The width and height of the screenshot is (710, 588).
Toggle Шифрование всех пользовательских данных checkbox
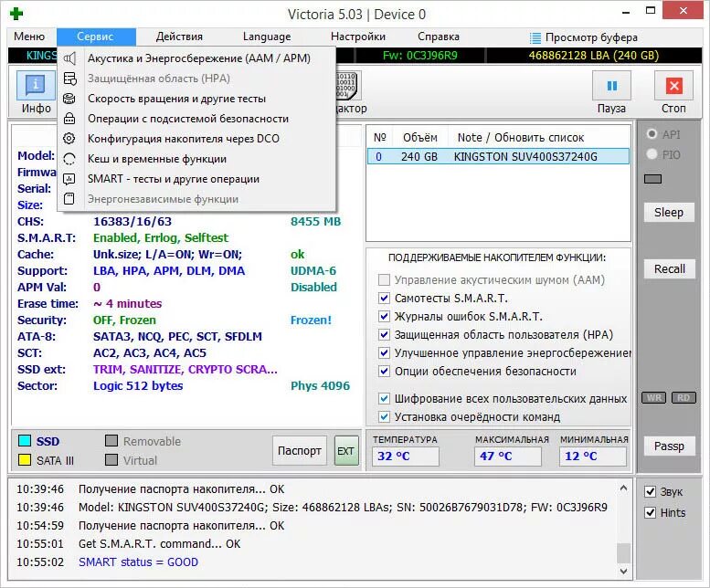384,398
